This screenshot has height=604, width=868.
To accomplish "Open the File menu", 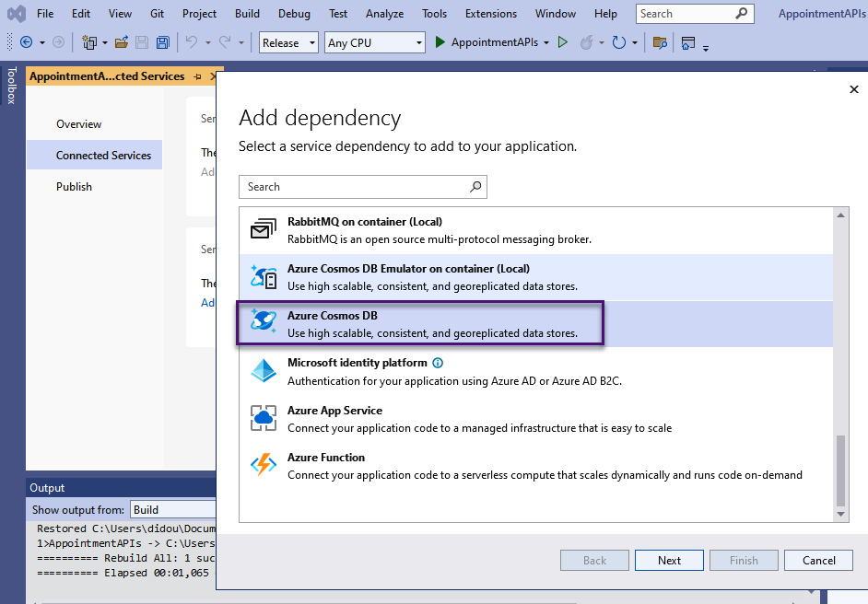I will pyautogui.click(x=45, y=13).
